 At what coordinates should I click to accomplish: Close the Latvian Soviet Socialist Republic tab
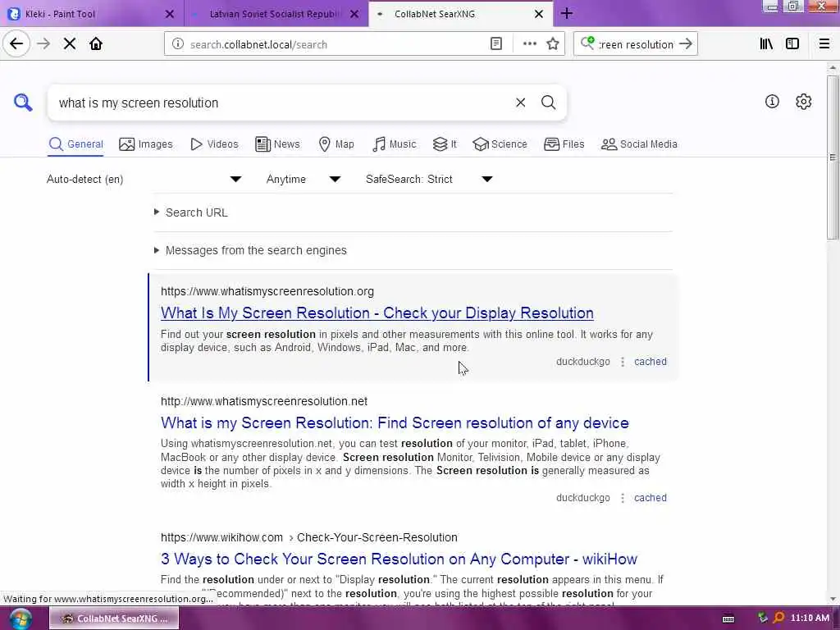tap(354, 14)
